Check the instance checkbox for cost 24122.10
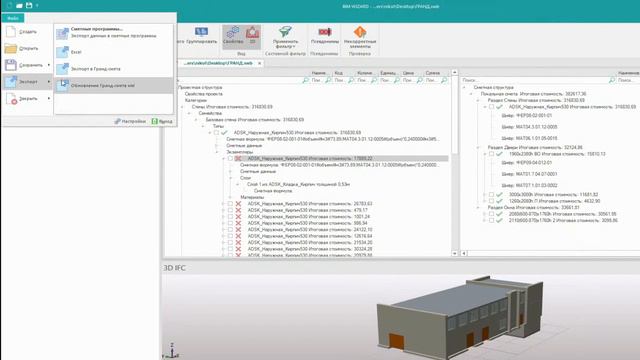Viewport: 640px width, 360px height. 230,229
